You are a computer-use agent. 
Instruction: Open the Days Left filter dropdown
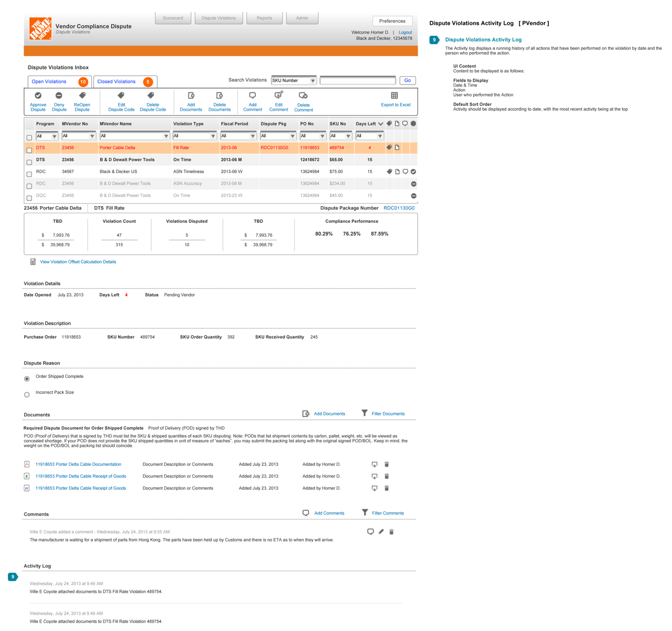pos(370,136)
